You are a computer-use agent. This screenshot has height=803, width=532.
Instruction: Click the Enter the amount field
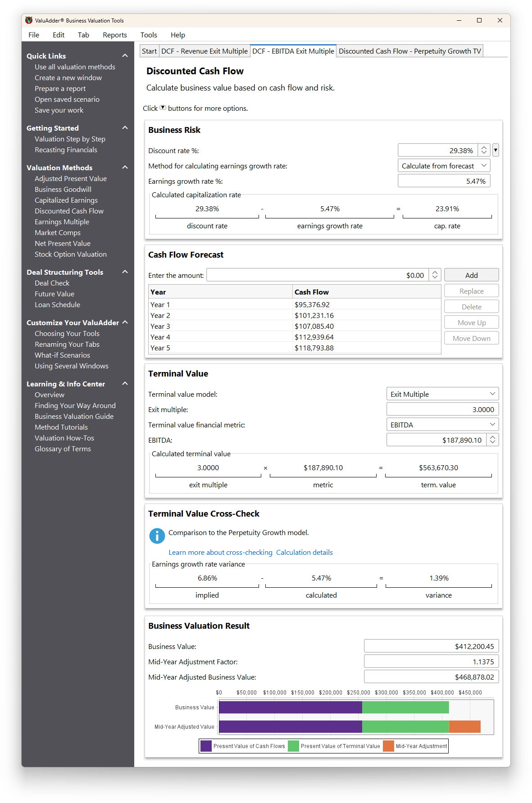tap(318, 275)
